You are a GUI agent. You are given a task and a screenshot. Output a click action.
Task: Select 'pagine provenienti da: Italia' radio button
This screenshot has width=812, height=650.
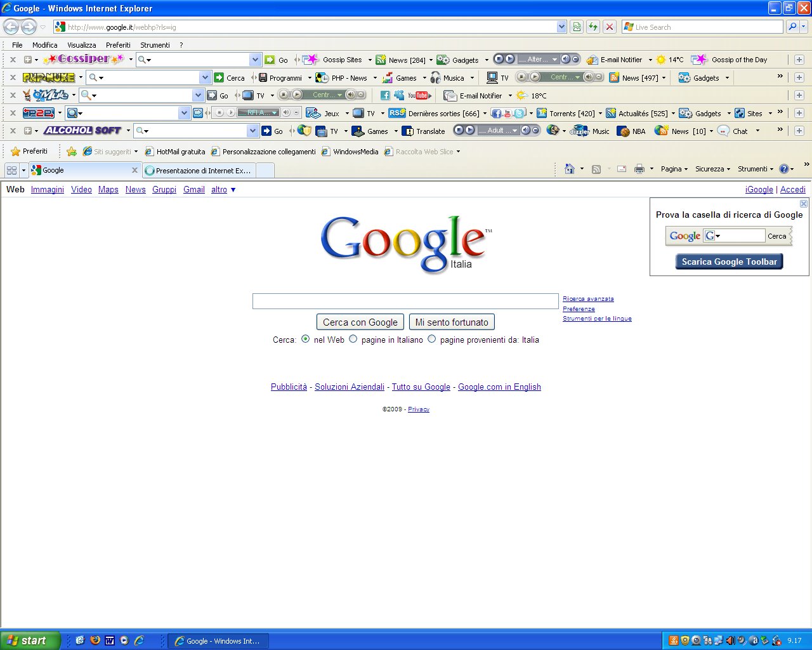point(432,339)
